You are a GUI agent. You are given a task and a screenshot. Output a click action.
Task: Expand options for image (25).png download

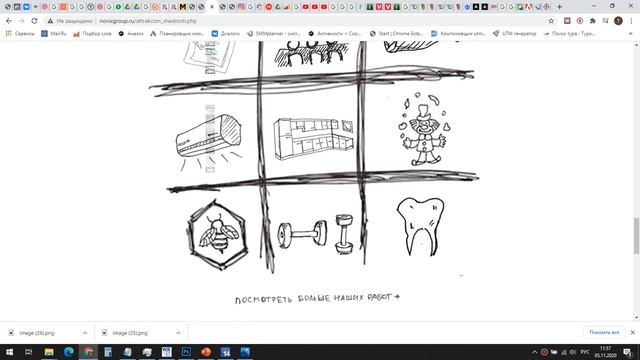(178, 333)
